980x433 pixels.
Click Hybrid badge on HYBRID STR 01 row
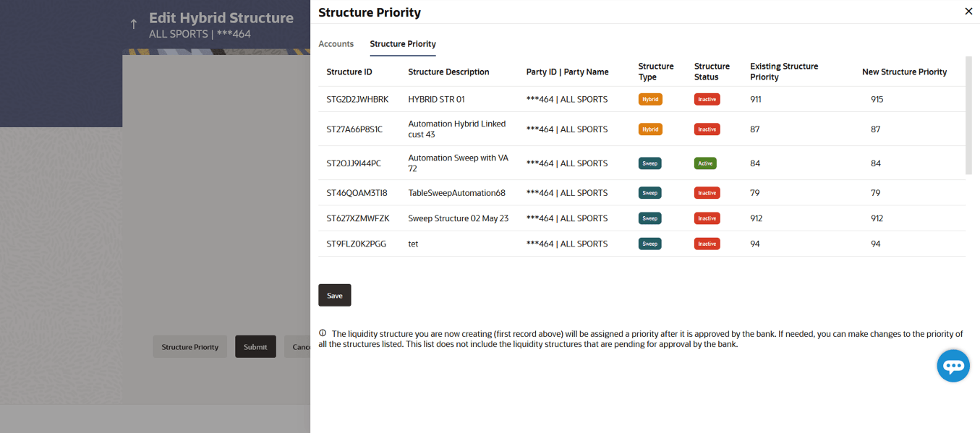click(650, 100)
